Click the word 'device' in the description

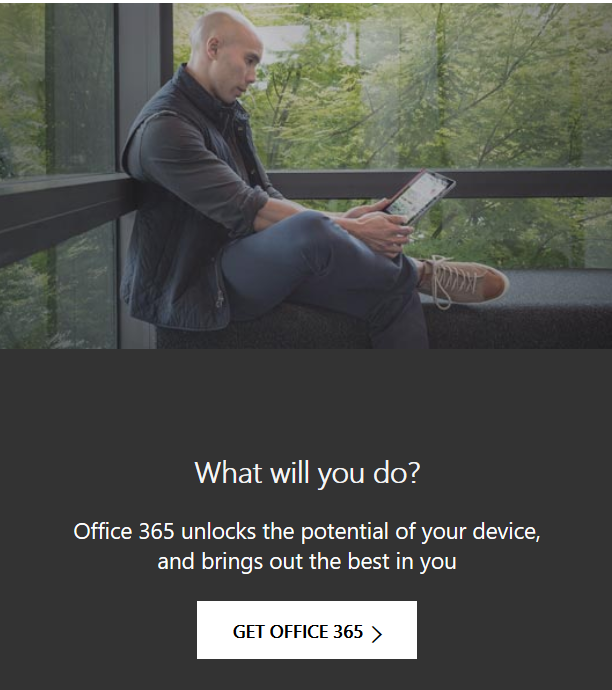coord(505,531)
